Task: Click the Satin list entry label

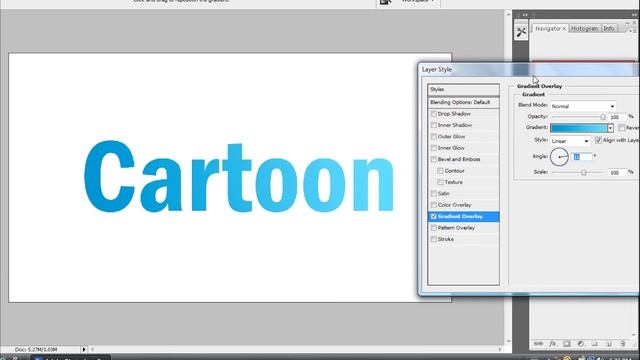Action: point(444,194)
